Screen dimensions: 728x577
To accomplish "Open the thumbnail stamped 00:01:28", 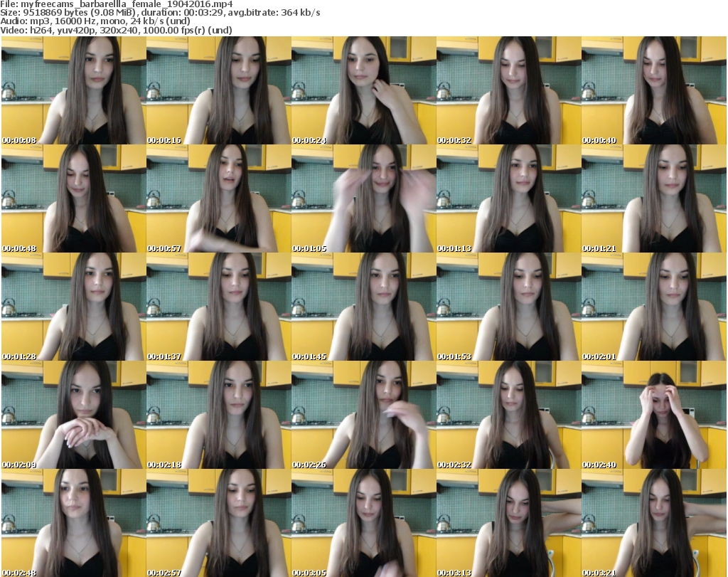I will pyautogui.click(x=74, y=307).
